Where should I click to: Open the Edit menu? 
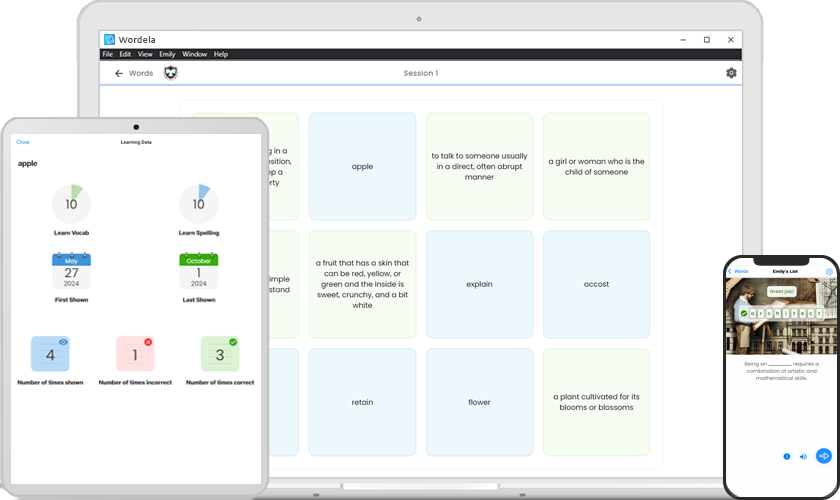(x=125, y=54)
